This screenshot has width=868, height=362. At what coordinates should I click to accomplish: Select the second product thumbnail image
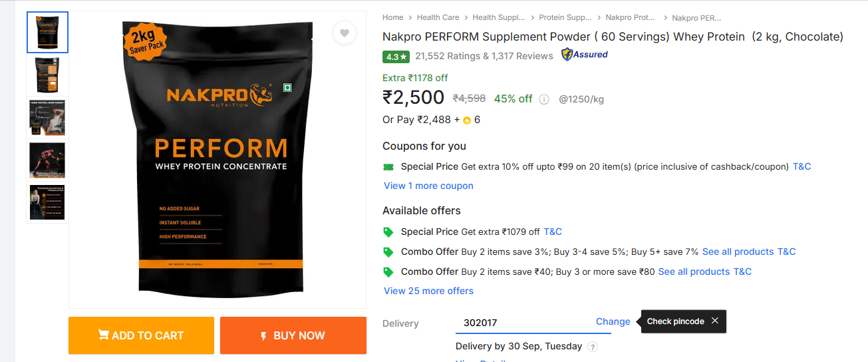click(47, 75)
